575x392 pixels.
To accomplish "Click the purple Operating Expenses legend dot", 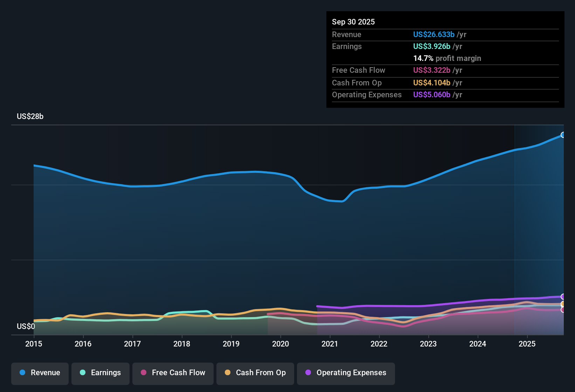I will point(308,373).
